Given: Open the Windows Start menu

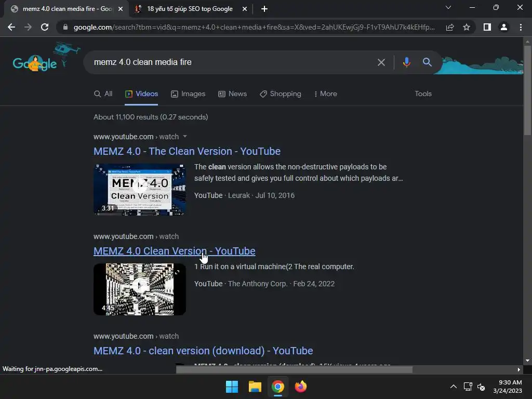Looking at the screenshot, I should point(232,387).
